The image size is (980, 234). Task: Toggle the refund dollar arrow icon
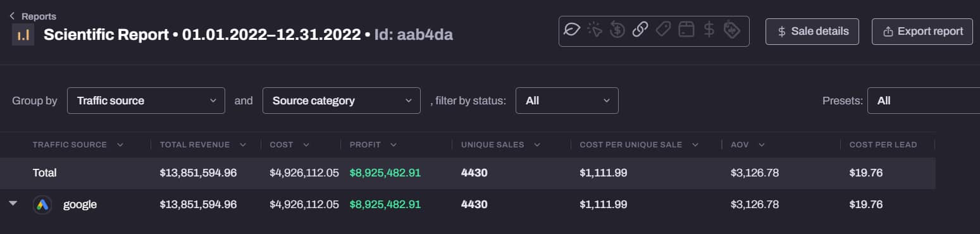point(617,30)
